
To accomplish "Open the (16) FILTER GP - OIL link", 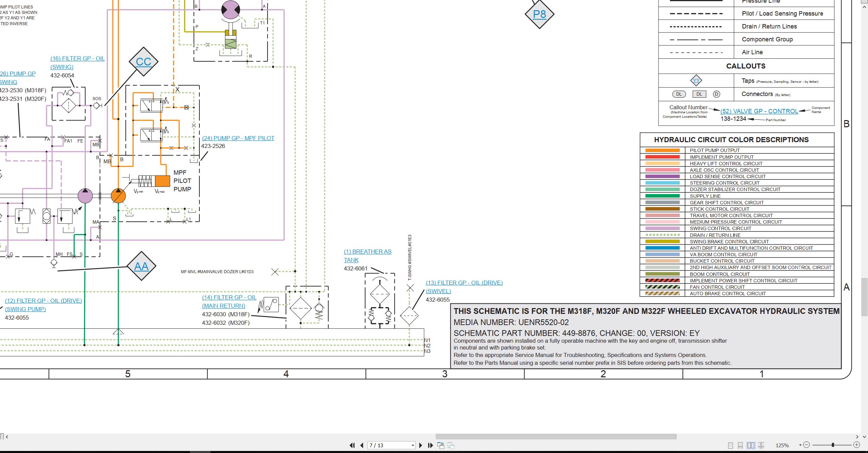I will point(77,58).
